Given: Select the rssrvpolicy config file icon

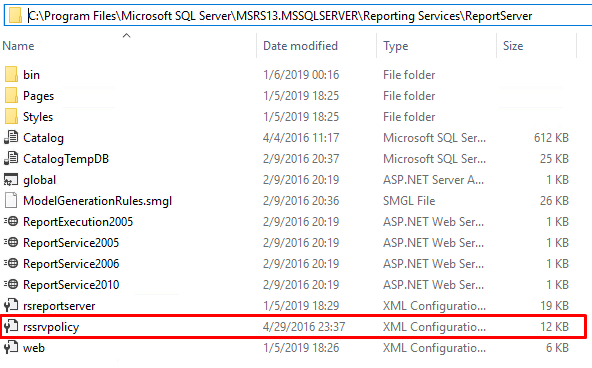Looking at the screenshot, I should click(11, 326).
